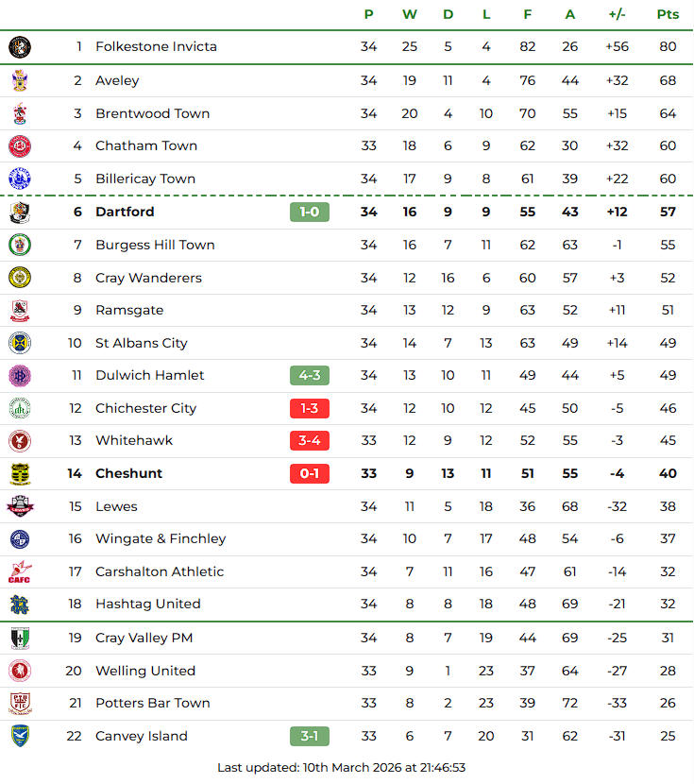
Task: Click the Folkestone Invicta club crest
Action: click(20, 46)
